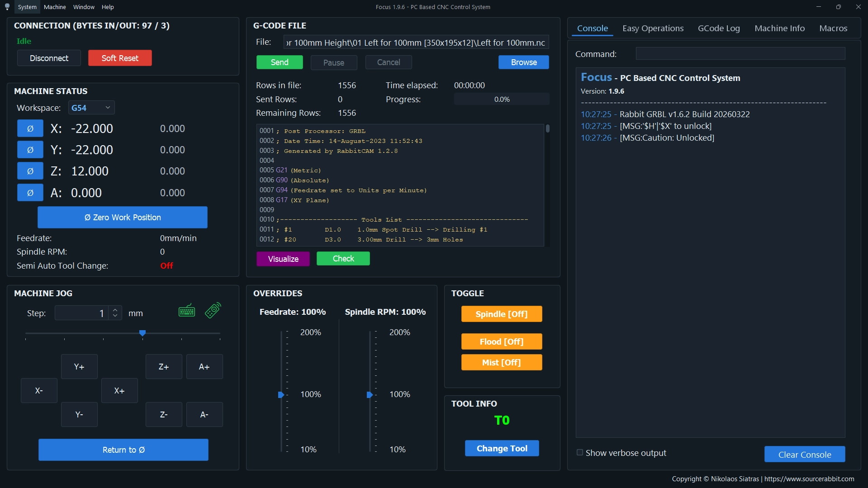The height and width of the screenshot is (488, 868).
Task: Click Zero Work Position button
Action: pos(123,218)
